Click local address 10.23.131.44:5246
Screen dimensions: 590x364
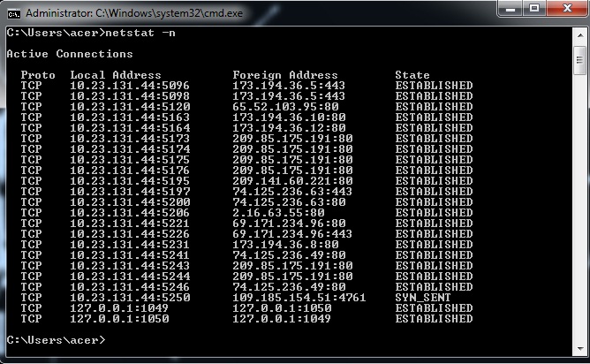130,287
